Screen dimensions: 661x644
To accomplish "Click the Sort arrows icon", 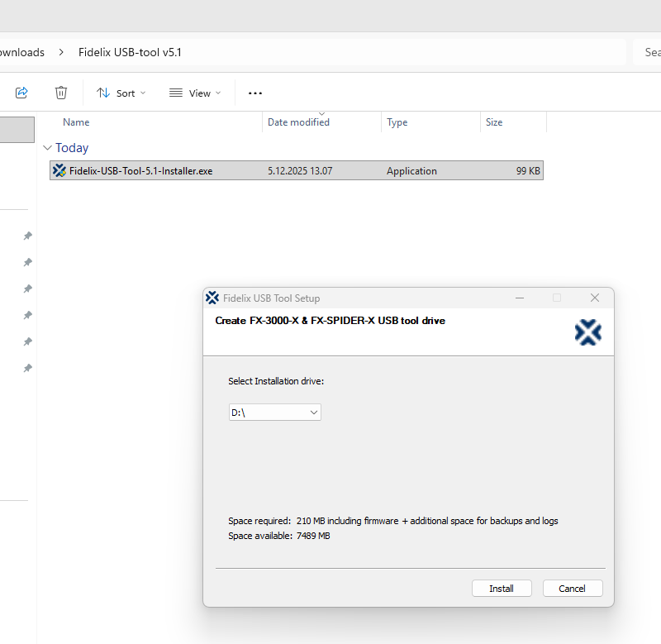I will click(102, 93).
